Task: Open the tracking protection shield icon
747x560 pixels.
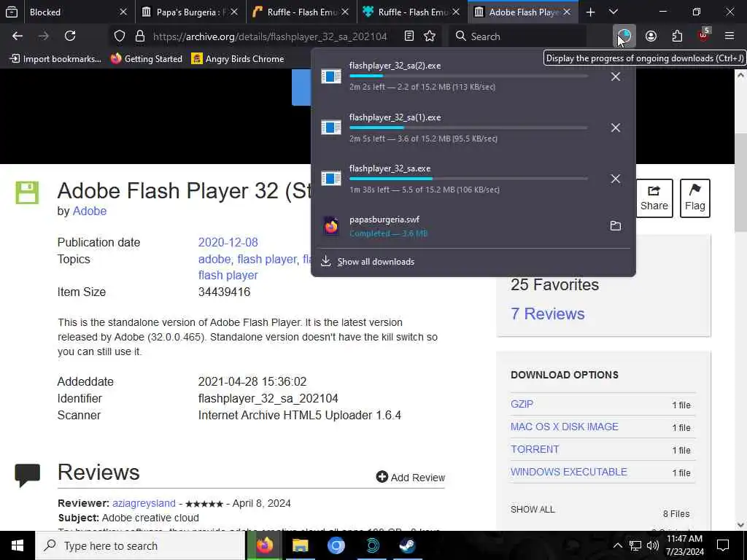Action: point(120,36)
